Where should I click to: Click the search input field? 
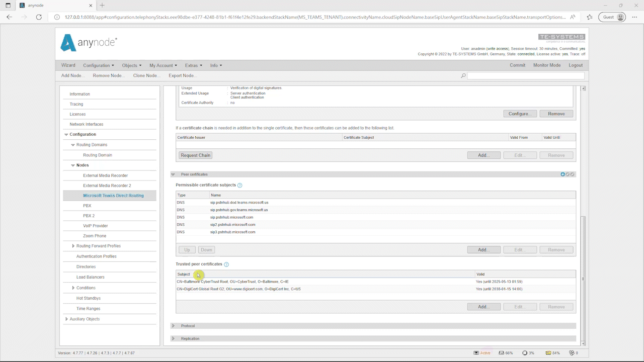coord(526,76)
